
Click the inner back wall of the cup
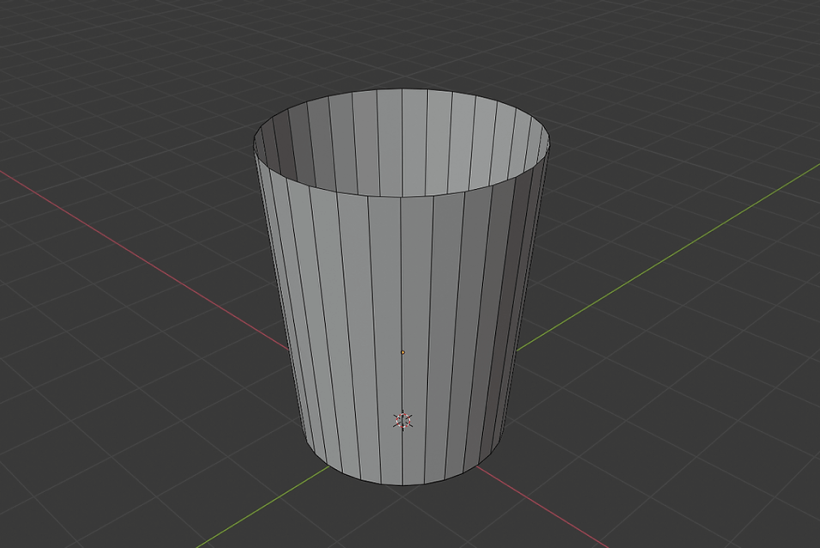point(400,140)
